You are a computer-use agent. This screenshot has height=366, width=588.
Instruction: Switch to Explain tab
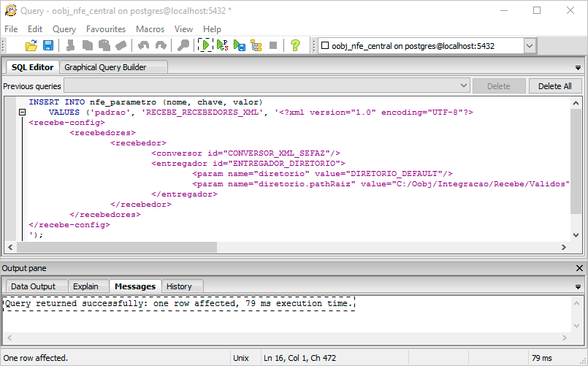89,286
